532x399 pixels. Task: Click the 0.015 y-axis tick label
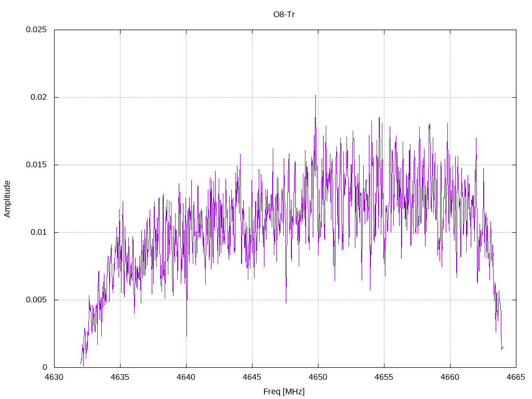36,165
